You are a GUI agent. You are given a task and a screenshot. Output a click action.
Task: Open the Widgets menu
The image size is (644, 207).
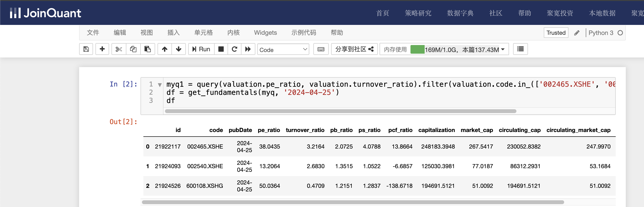point(265,33)
